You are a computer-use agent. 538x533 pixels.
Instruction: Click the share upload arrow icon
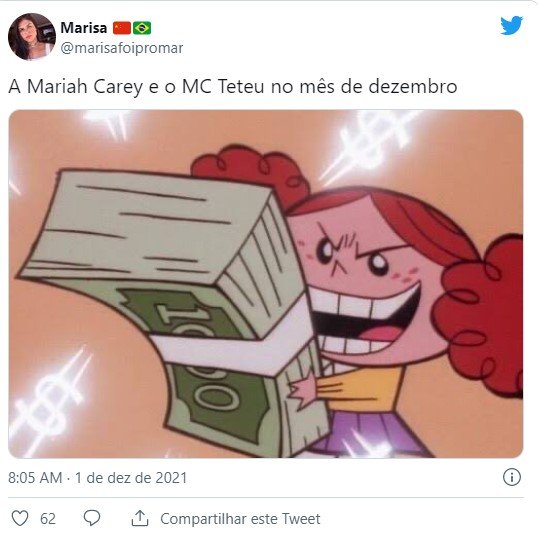tap(140, 518)
